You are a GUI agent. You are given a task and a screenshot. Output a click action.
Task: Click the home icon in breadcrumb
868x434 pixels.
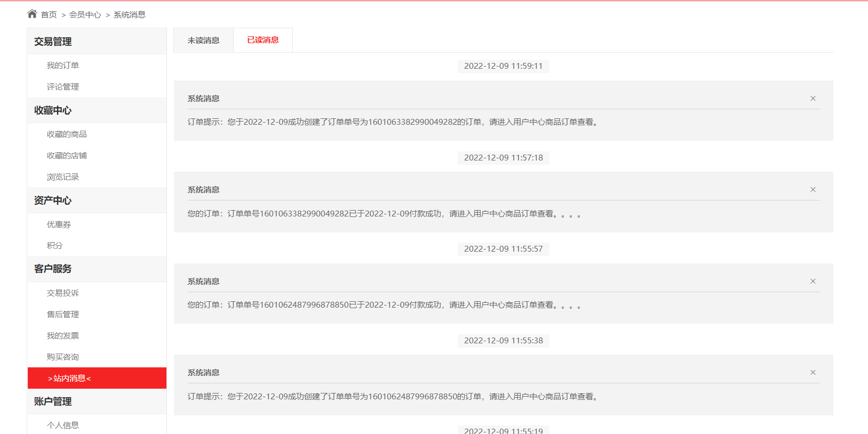(x=32, y=14)
